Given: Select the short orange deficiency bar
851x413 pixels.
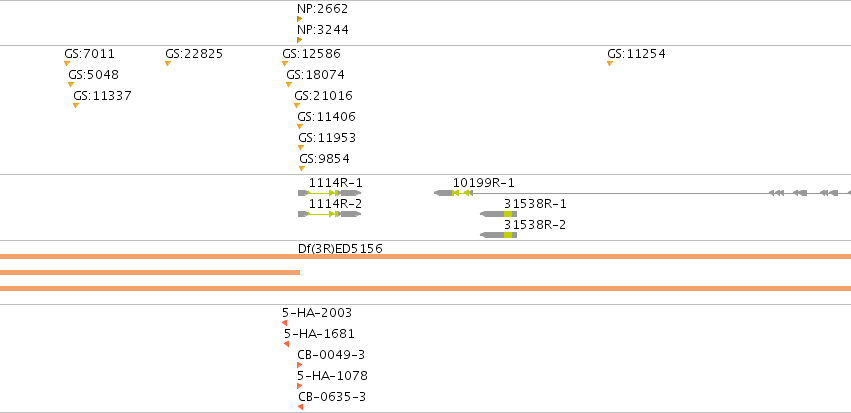Looking at the screenshot, I should [150, 272].
